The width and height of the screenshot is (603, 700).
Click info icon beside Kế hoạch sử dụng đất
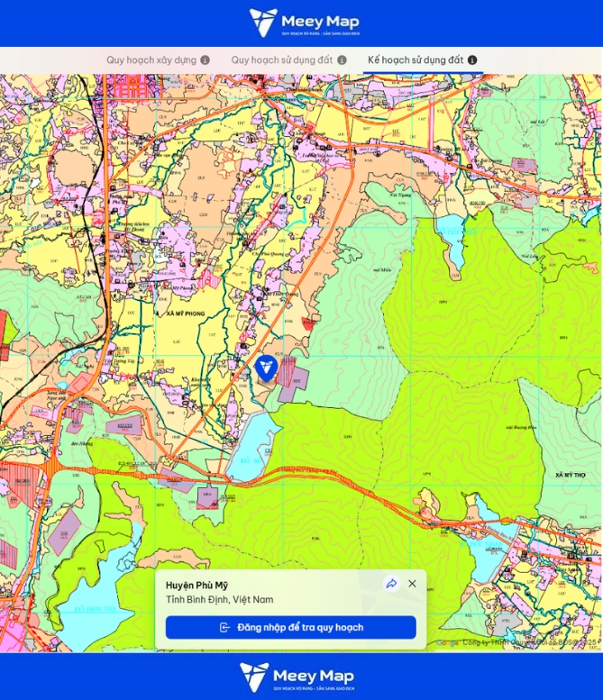pos(472,60)
